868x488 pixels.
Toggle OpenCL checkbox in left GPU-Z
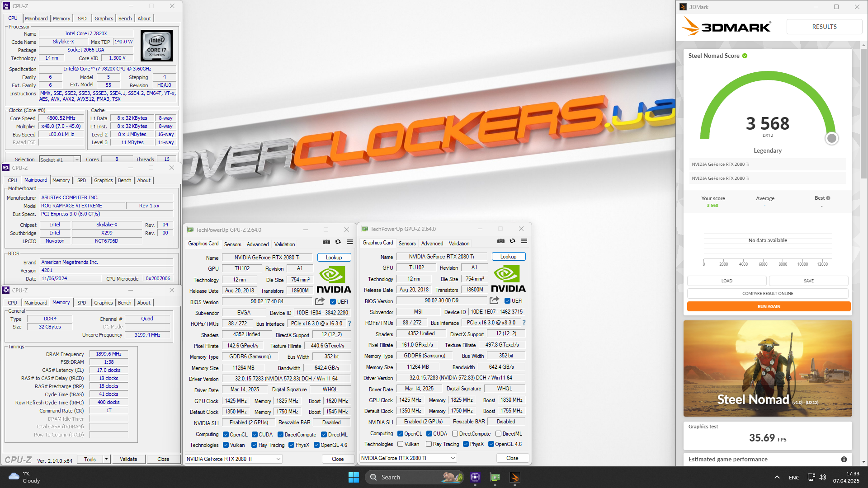coord(226,435)
